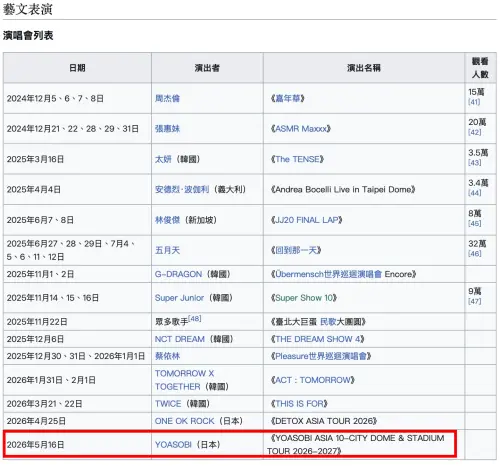Open the Super Junior performer link
Screen dimensions: 500x466
[x=179, y=298]
